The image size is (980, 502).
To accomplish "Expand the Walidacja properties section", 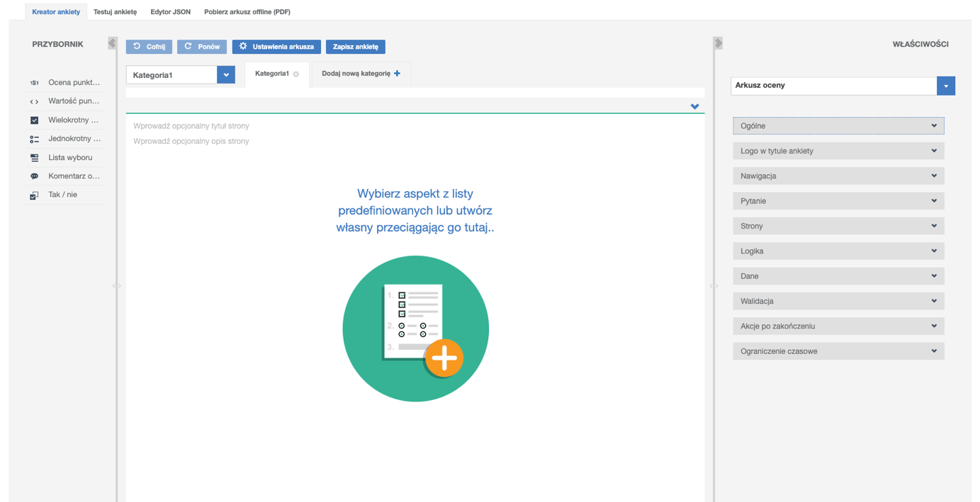I will pos(838,301).
